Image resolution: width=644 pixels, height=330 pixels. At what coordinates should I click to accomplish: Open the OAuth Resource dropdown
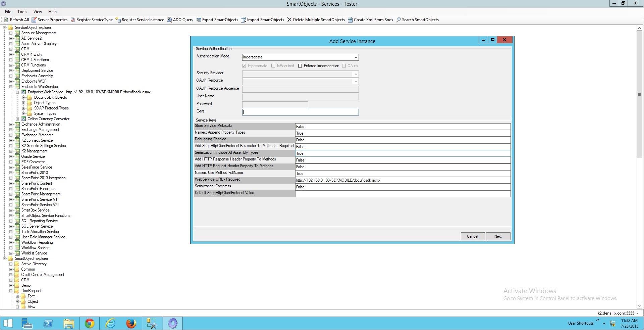tap(356, 81)
